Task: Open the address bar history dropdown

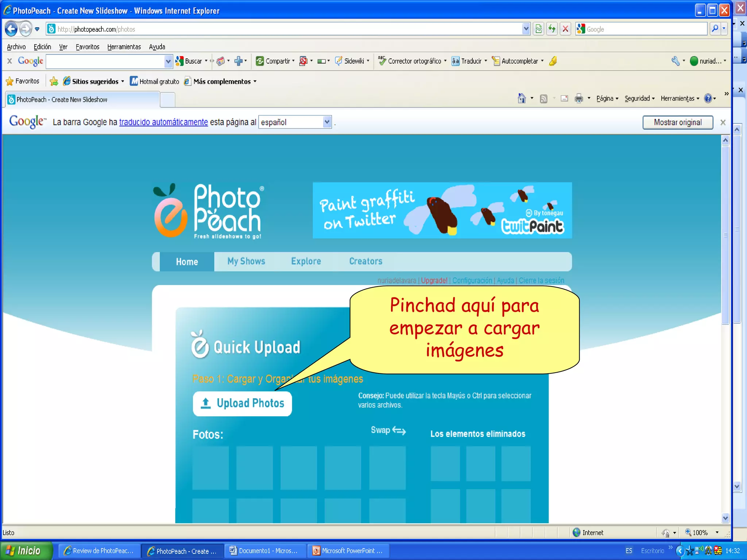Action: pos(526,29)
